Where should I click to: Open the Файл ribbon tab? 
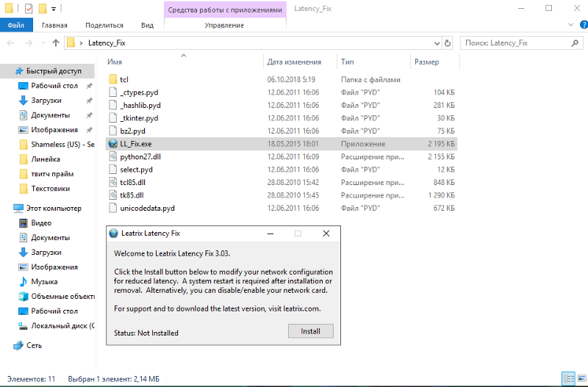tap(16, 25)
